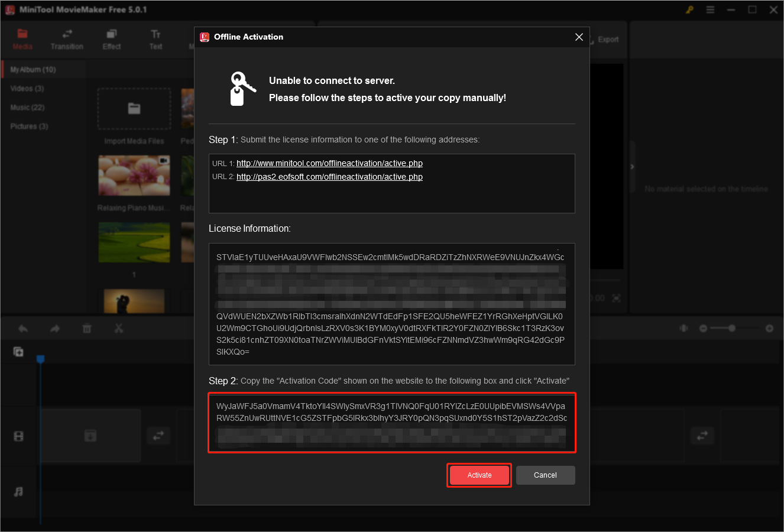Click the zoom in plus icon
Image resolution: width=784 pixels, height=532 pixels.
click(769, 328)
